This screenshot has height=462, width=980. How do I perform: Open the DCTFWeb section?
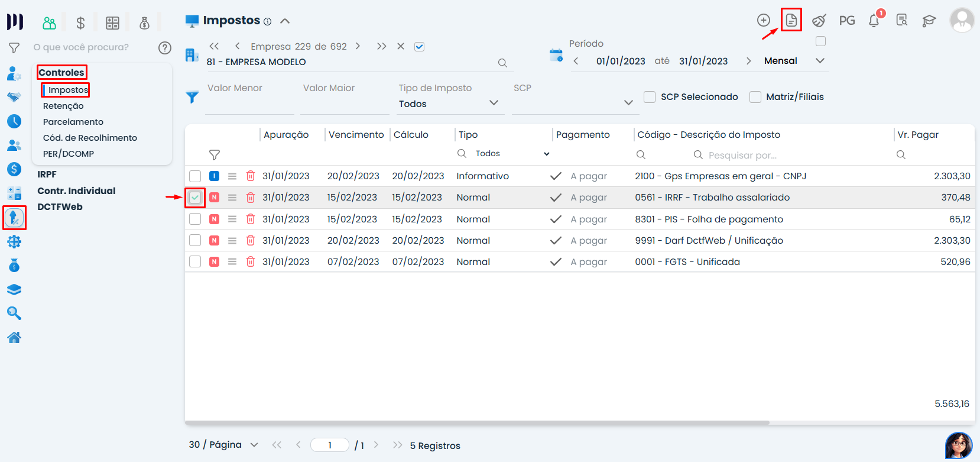coord(60,207)
